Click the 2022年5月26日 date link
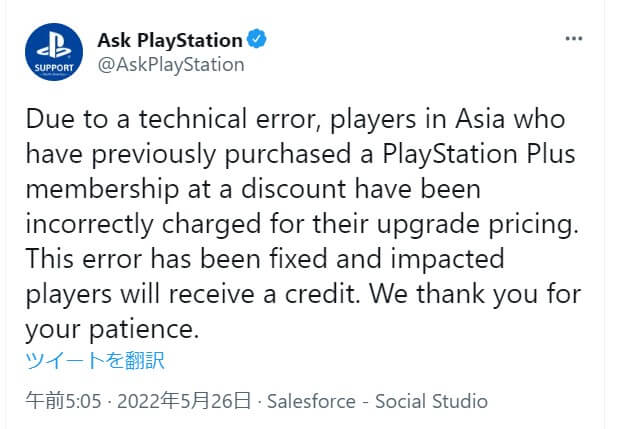The height and width of the screenshot is (429, 628). (x=184, y=401)
